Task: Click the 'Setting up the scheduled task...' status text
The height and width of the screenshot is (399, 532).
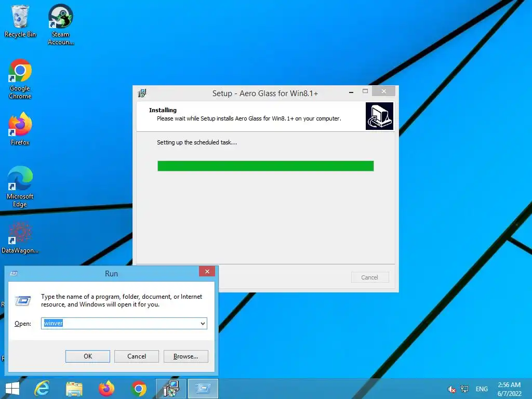Action: (197, 142)
